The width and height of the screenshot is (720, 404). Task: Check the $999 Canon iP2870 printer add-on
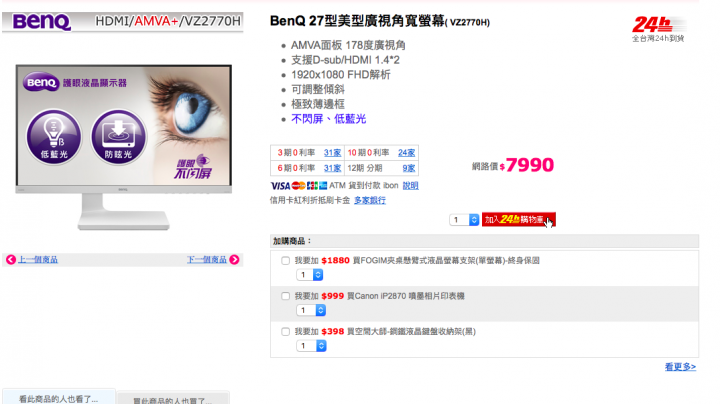pyautogui.click(x=286, y=296)
